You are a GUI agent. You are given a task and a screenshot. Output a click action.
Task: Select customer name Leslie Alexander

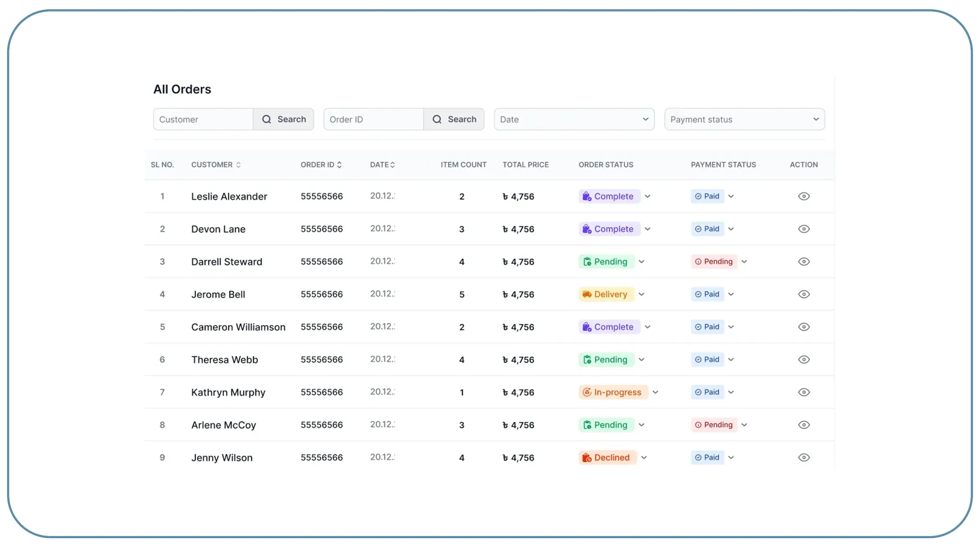pyautogui.click(x=229, y=196)
